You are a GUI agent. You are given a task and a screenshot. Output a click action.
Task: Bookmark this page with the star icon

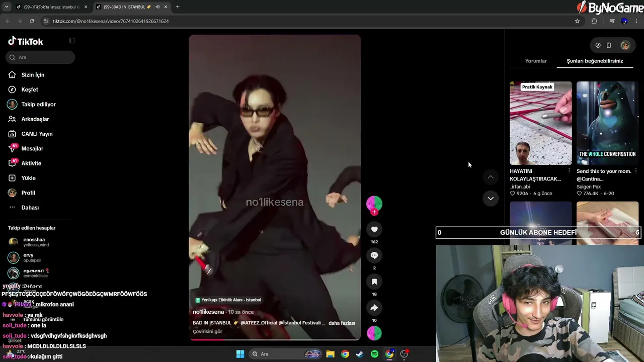tap(577, 21)
